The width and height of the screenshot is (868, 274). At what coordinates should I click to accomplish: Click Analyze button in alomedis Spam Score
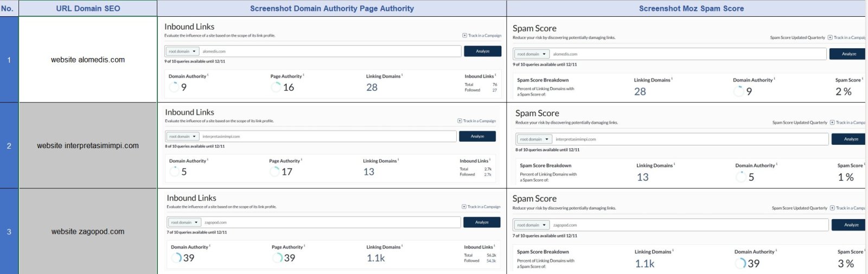(848, 54)
